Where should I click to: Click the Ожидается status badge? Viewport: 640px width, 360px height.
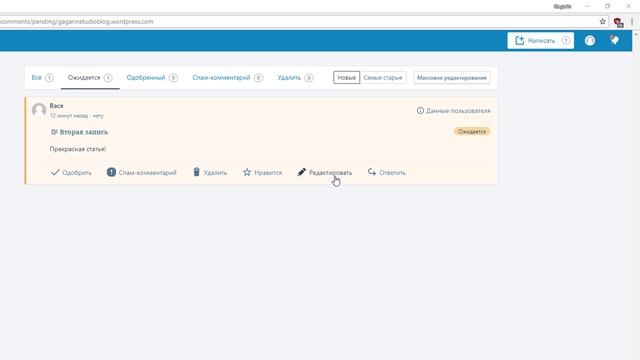tap(472, 131)
